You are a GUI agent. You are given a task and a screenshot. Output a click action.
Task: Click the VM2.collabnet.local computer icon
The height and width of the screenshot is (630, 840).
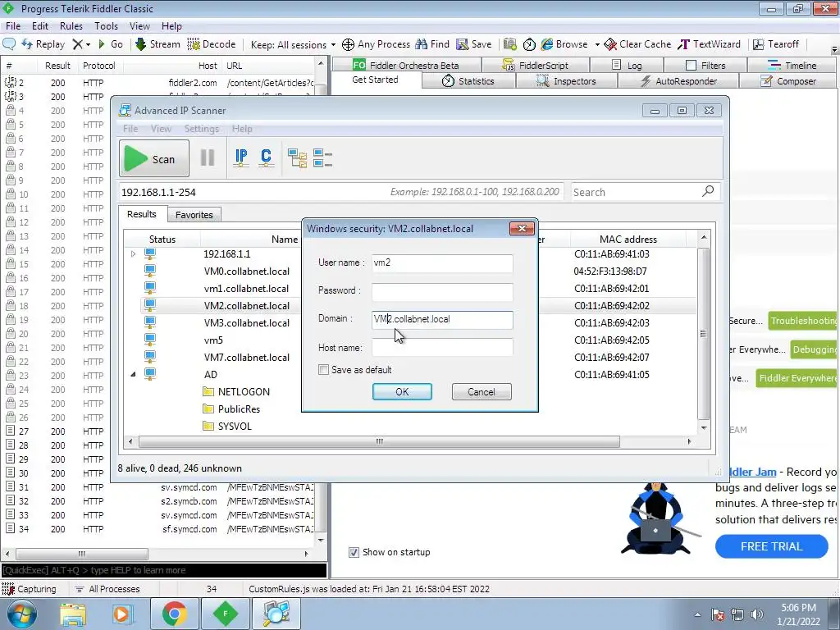pyautogui.click(x=150, y=305)
